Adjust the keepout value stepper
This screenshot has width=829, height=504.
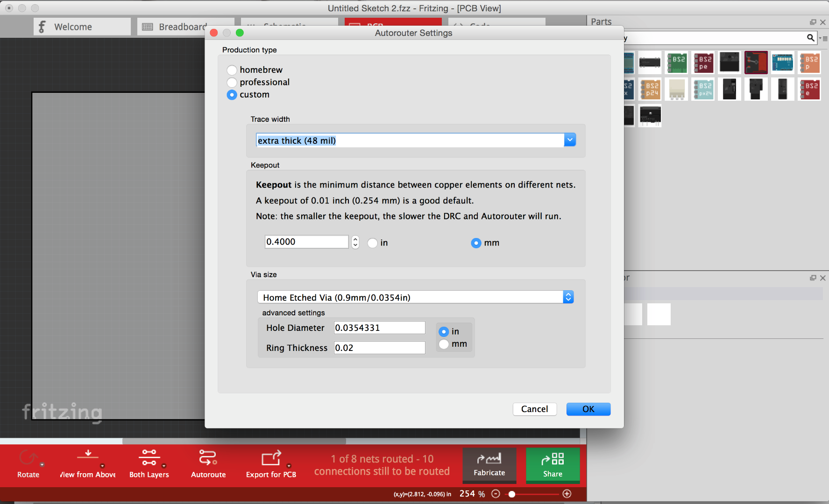[x=355, y=242]
